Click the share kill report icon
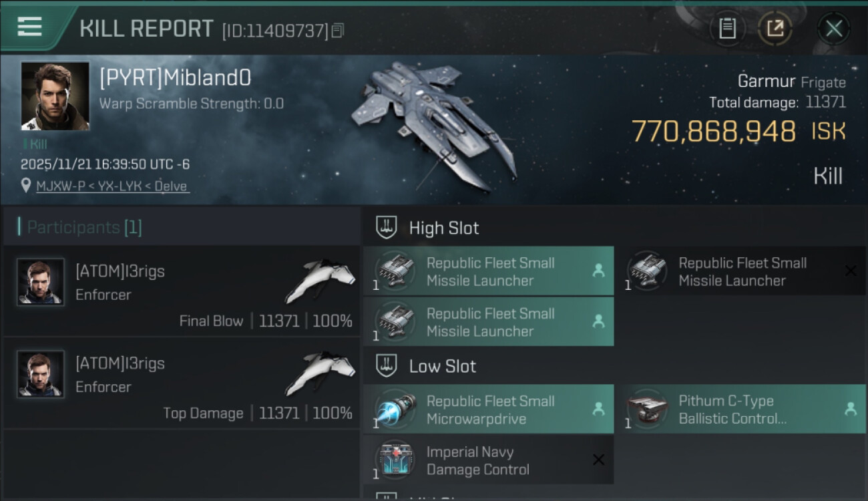The image size is (868, 501). tap(775, 29)
